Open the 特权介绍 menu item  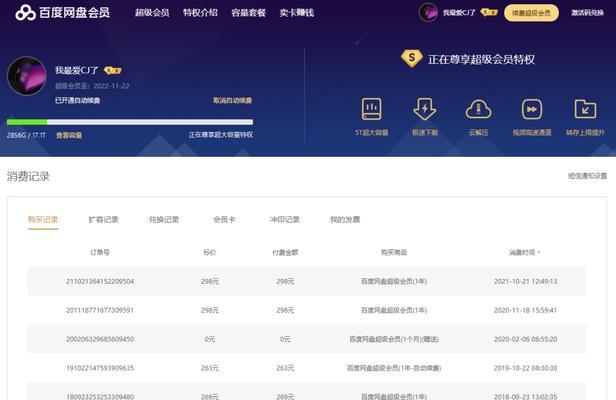coord(200,13)
